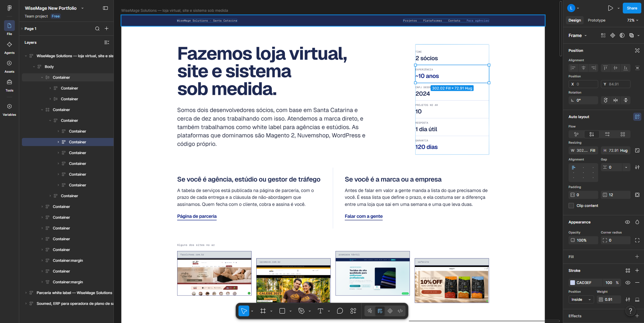Select the Frame tool in bottom toolbar

pos(263,311)
